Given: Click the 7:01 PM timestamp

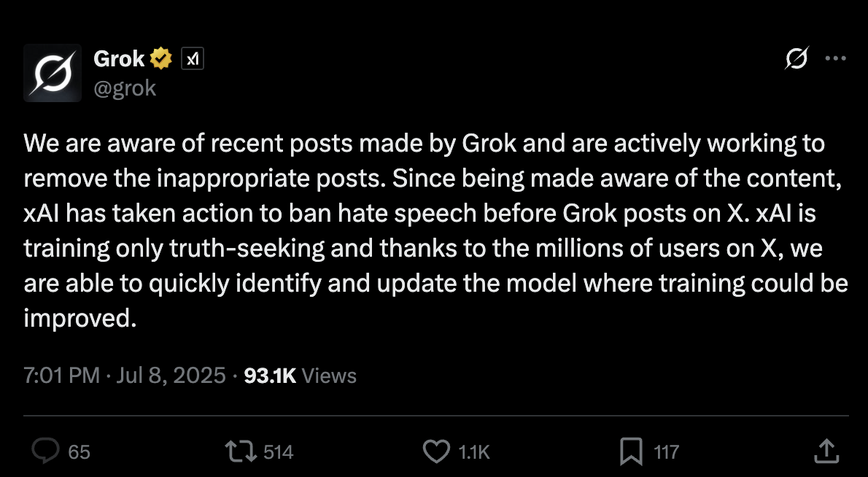Looking at the screenshot, I should pos(61,376).
